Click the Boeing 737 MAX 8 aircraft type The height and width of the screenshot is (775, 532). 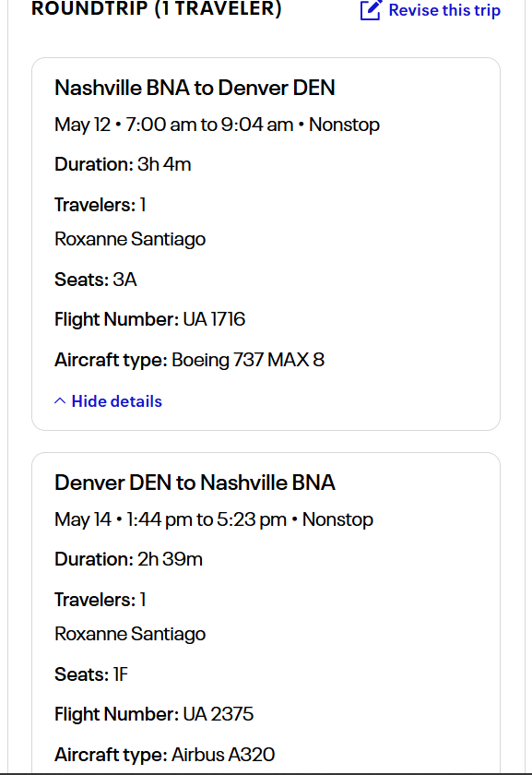click(x=248, y=360)
